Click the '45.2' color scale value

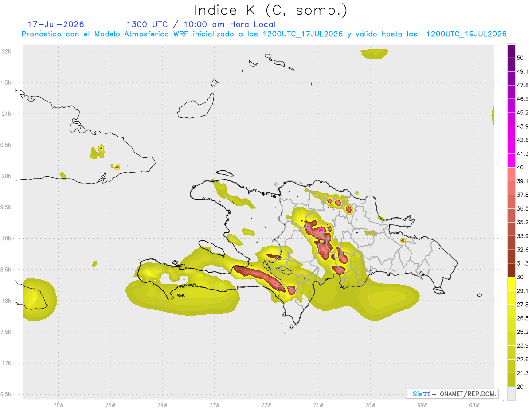click(x=523, y=113)
